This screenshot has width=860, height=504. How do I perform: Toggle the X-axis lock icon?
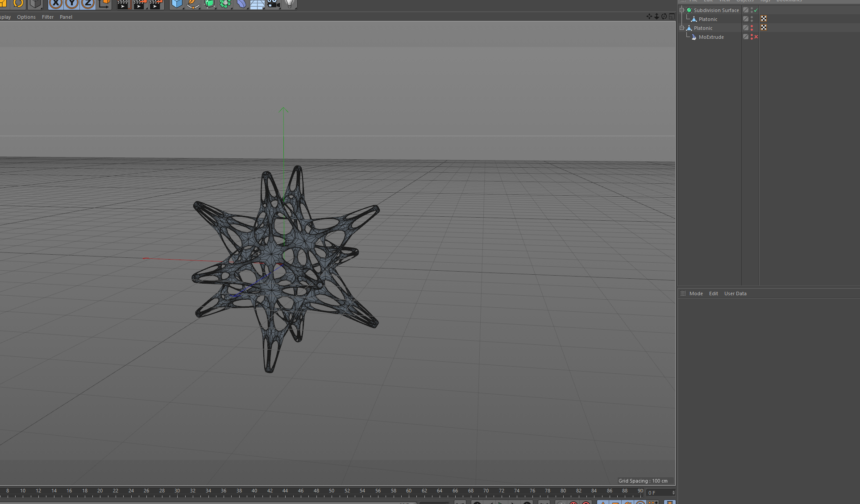pyautogui.click(x=56, y=4)
